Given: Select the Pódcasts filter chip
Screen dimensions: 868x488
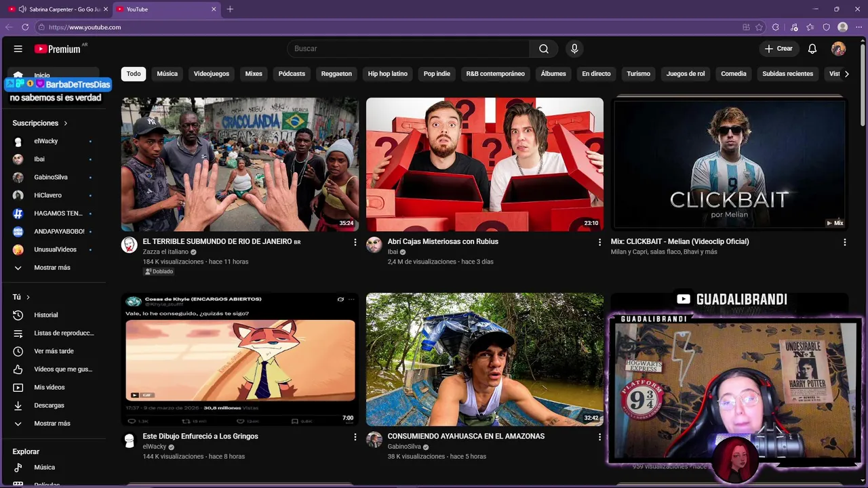Looking at the screenshot, I should coord(292,74).
